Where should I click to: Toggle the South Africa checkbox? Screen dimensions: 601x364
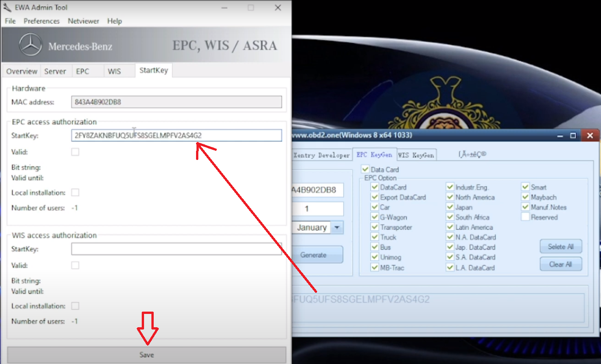pyautogui.click(x=450, y=217)
